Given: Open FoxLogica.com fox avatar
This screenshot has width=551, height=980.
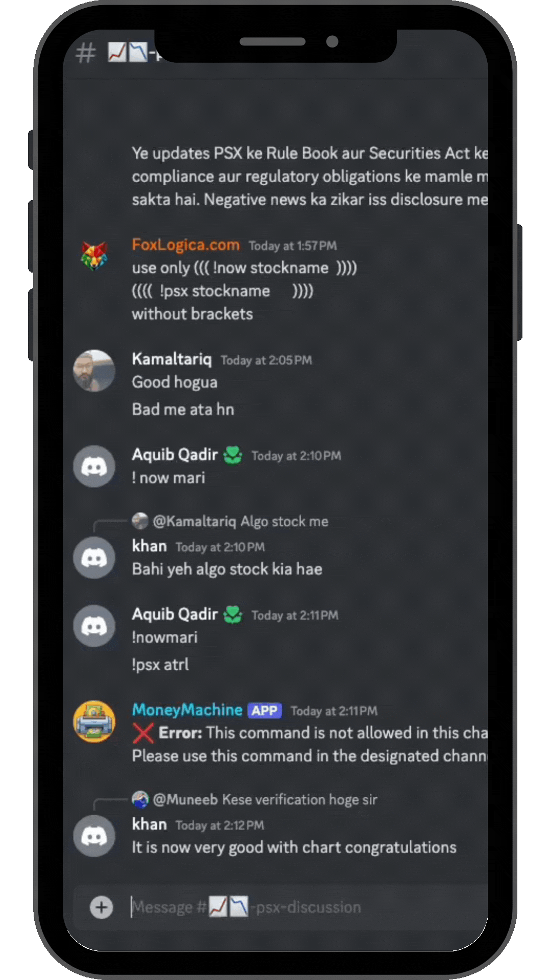Looking at the screenshot, I should tap(94, 256).
